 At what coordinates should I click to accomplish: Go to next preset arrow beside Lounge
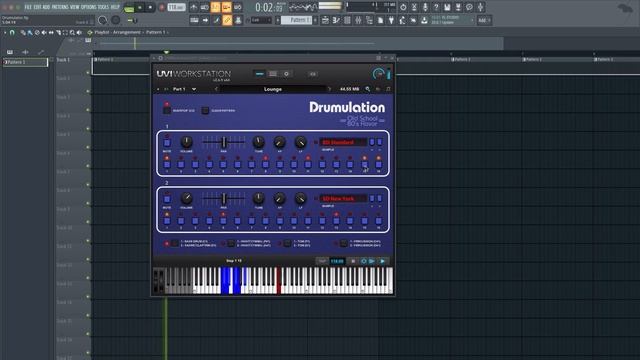tap(329, 89)
